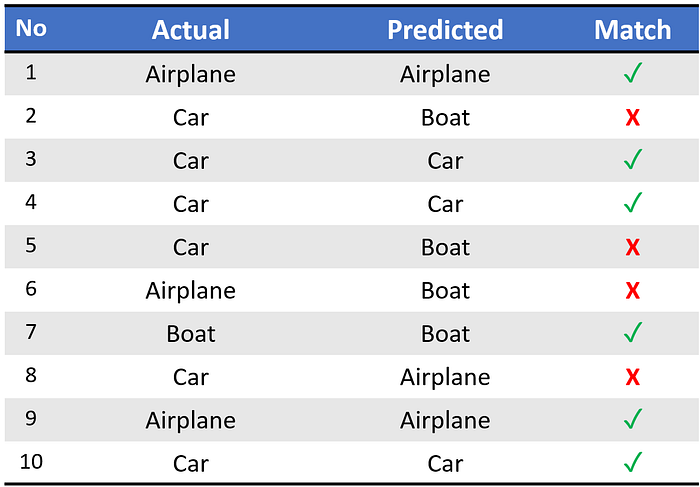This screenshot has width=700, height=487.
Task: Select the Match column header
Action: [633, 30]
